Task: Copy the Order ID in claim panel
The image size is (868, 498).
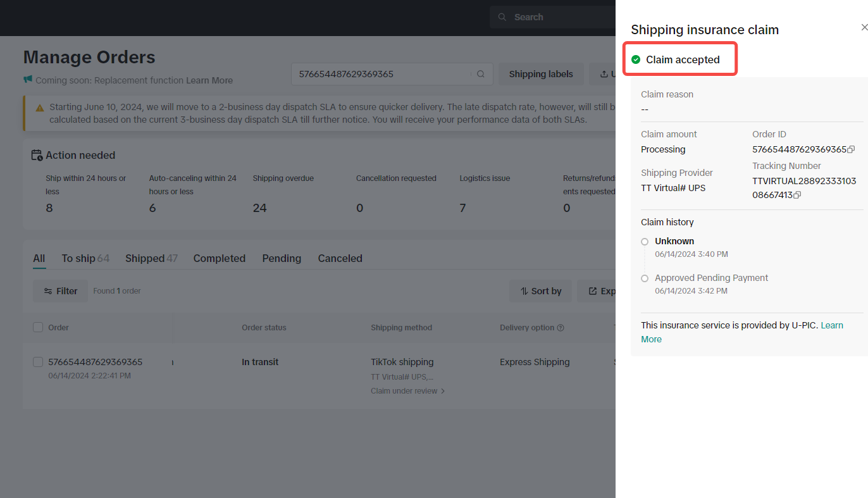Action: [x=851, y=150]
